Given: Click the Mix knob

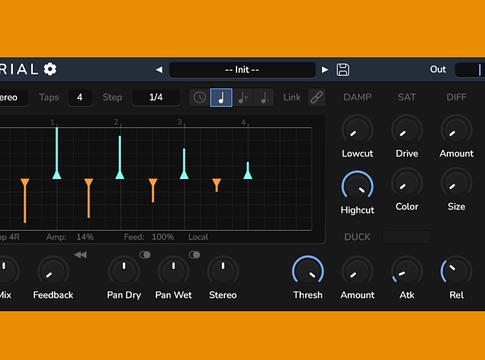Looking at the screenshot, I should (4, 272).
